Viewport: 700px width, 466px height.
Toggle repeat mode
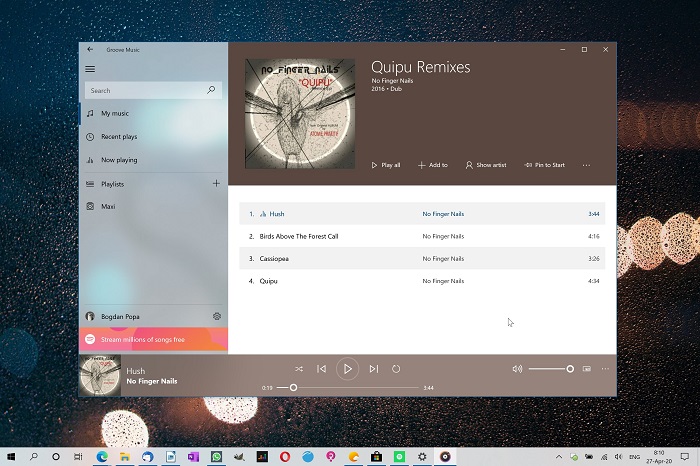(396, 369)
